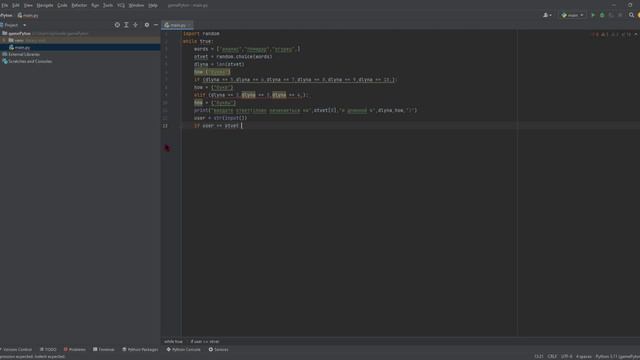Click next highlighted error arrow
The image size is (640, 360).
coord(636,35)
